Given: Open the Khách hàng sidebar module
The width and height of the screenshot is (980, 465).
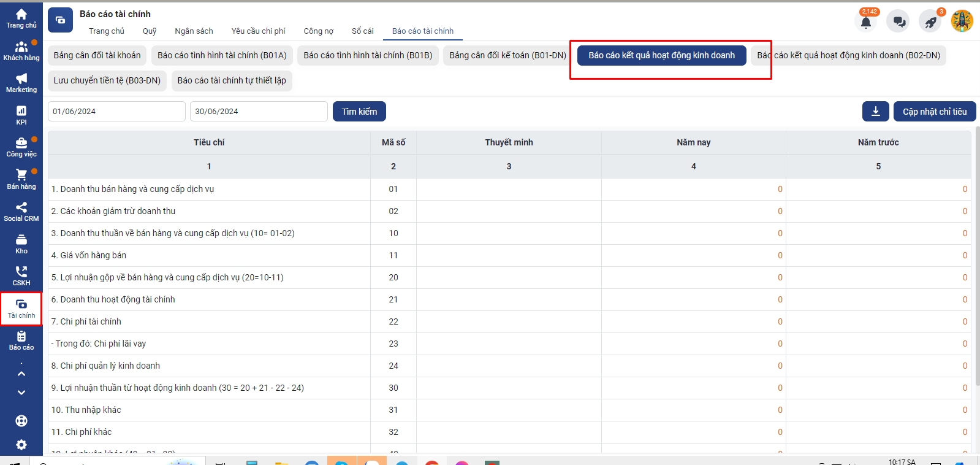Looking at the screenshot, I should click(21, 50).
